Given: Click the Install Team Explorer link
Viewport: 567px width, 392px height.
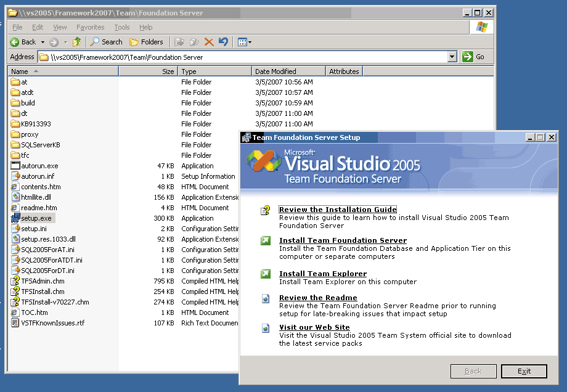Looking at the screenshot, I should pos(323,274).
